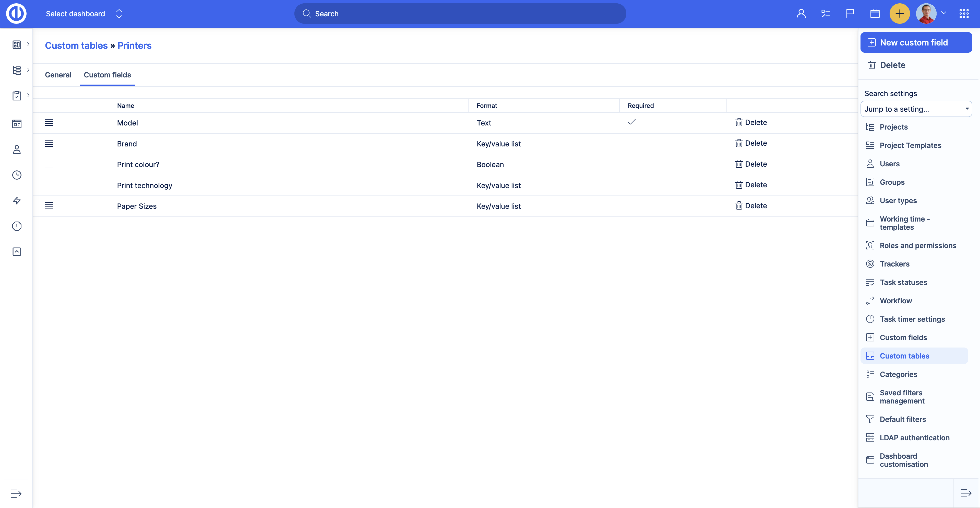Click the New custom field button
The width and height of the screenshot is (980, 508).
coord(916,43)
